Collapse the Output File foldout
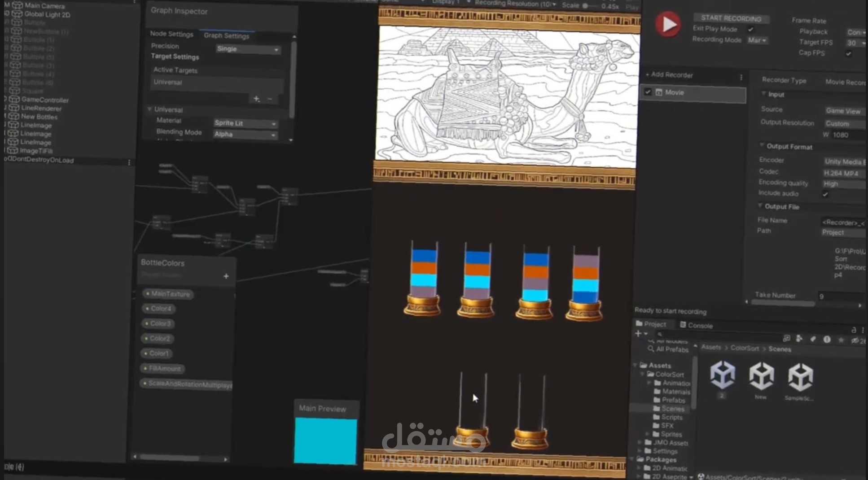The image size is (868, 480). tap(760, 206)
